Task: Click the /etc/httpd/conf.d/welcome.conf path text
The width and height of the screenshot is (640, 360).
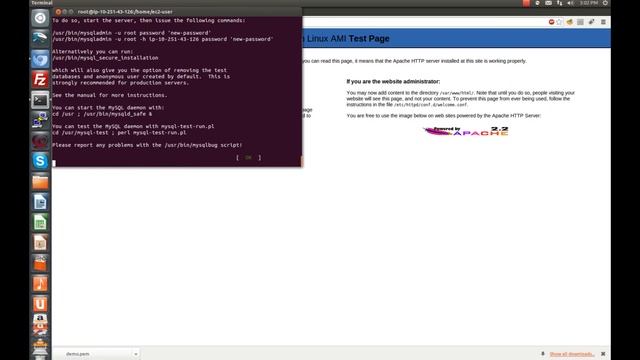Action: (x=430, y=105)
